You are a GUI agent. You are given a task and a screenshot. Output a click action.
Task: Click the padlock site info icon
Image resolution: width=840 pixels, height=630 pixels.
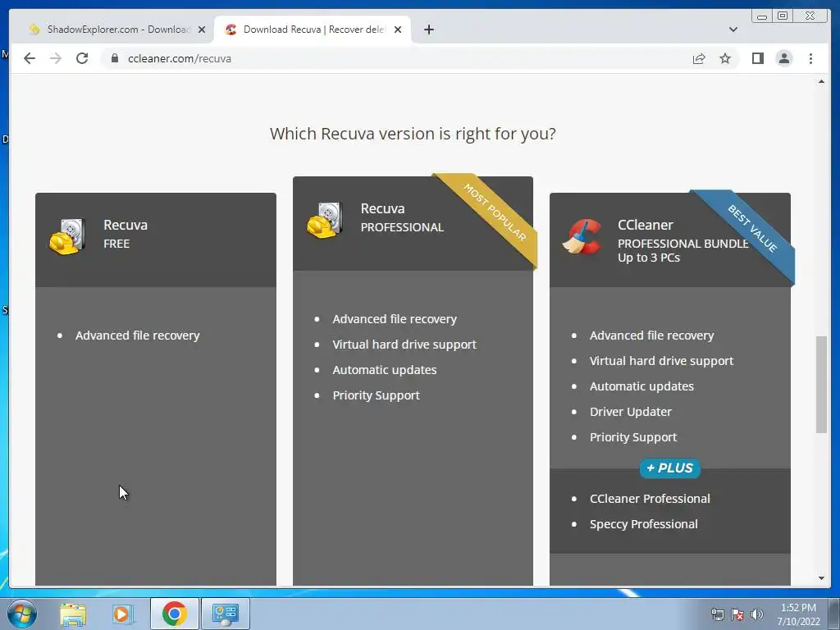(115, 58)
